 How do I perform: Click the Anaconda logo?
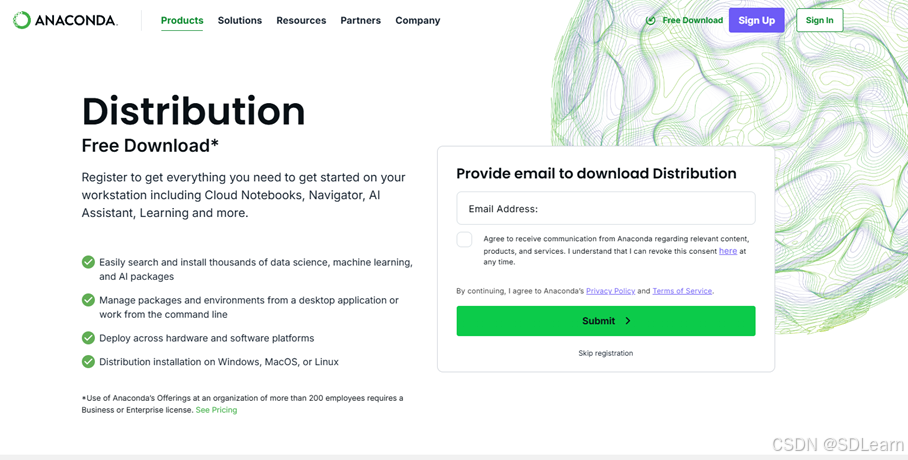65,20
